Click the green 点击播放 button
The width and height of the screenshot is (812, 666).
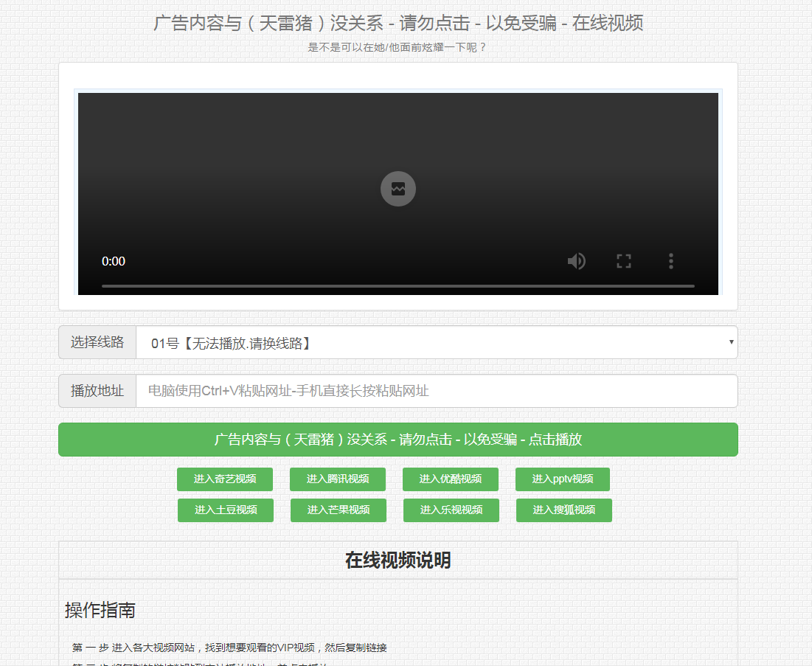coord(398,440)
